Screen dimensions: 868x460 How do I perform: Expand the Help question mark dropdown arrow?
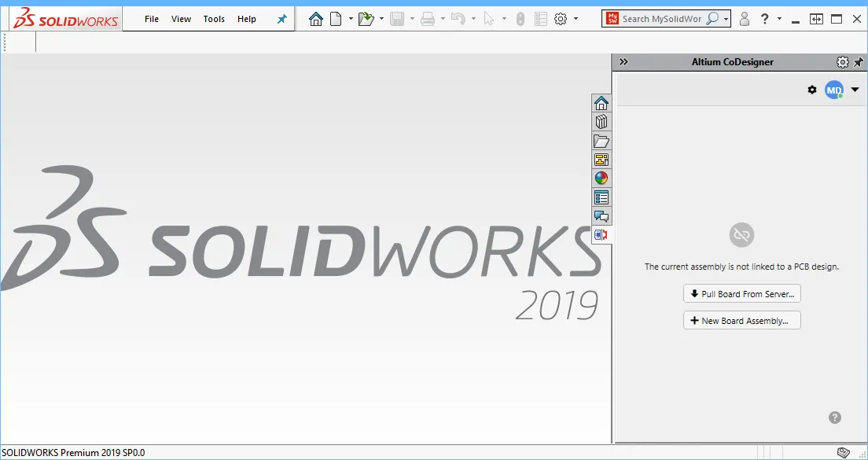(x=779, y=20)
